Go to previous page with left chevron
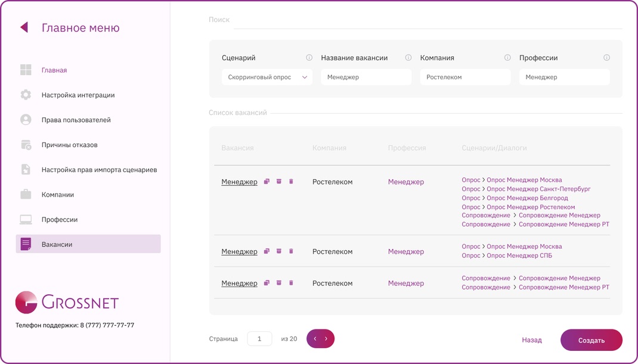This screenshot has width=638, height=364. click(315, 339)
